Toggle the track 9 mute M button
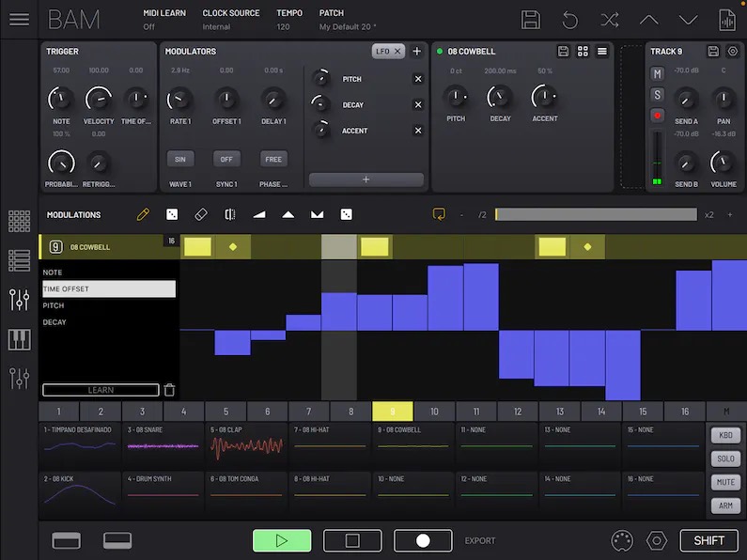This screenshot has height=560, width=747. [x=658, y=74]
